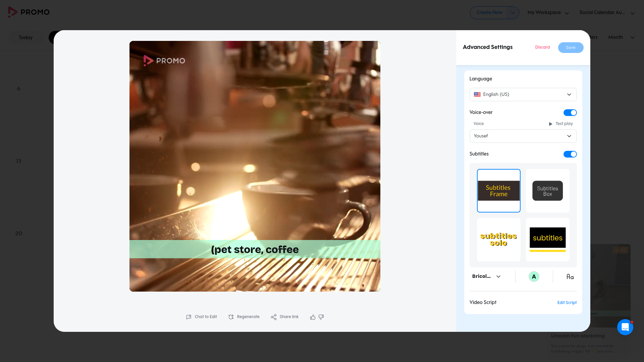644x362 pixels.
Task: Expand the My Workspace menu
Action: 547,12
